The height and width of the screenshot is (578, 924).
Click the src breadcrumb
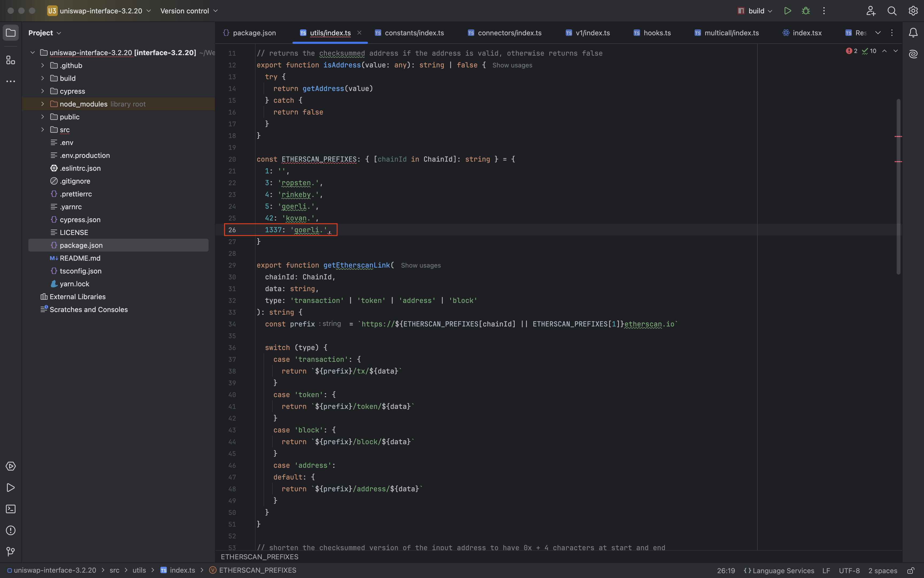(x=114, y=570)
